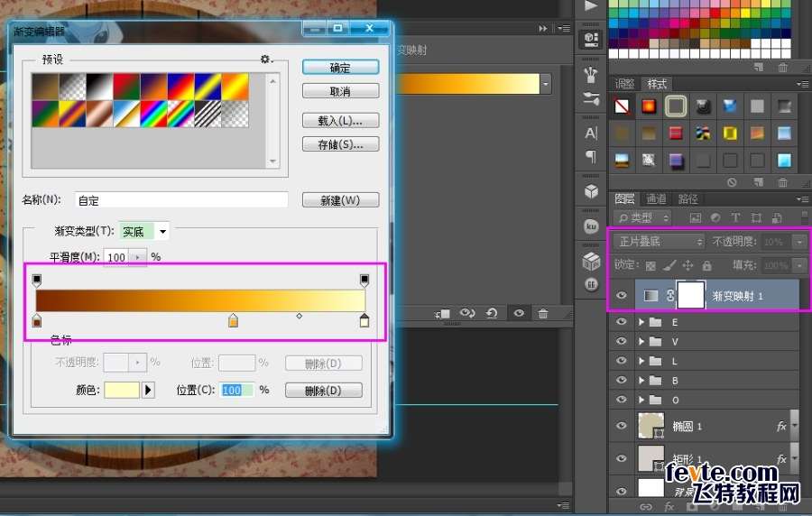Choose the rainbow spectrum gradient preset
812x516 pixels.
coord(153,114)
